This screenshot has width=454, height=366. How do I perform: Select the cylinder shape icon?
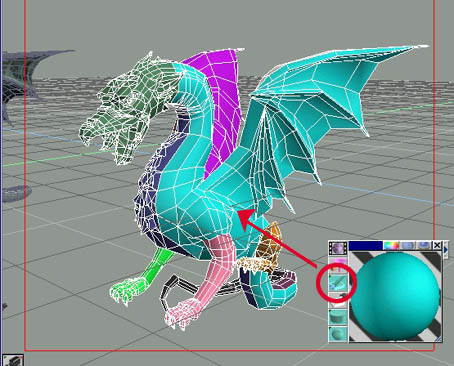[338, 317]
